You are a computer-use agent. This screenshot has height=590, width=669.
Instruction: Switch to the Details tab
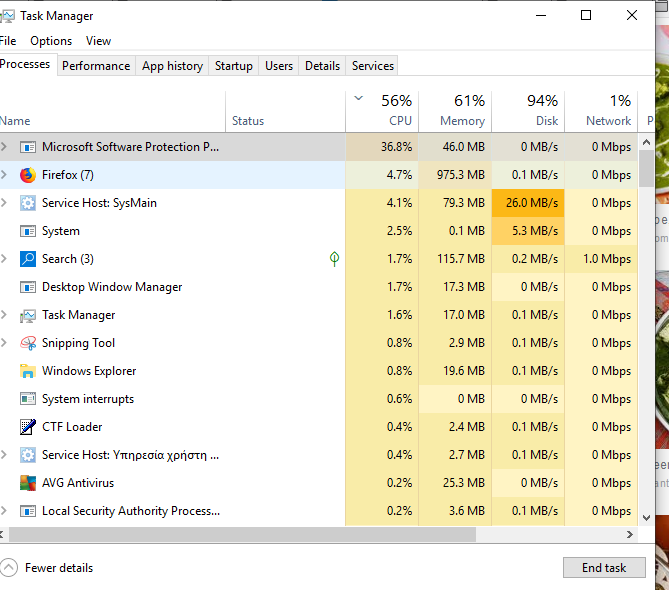click(x=323, y=66)
